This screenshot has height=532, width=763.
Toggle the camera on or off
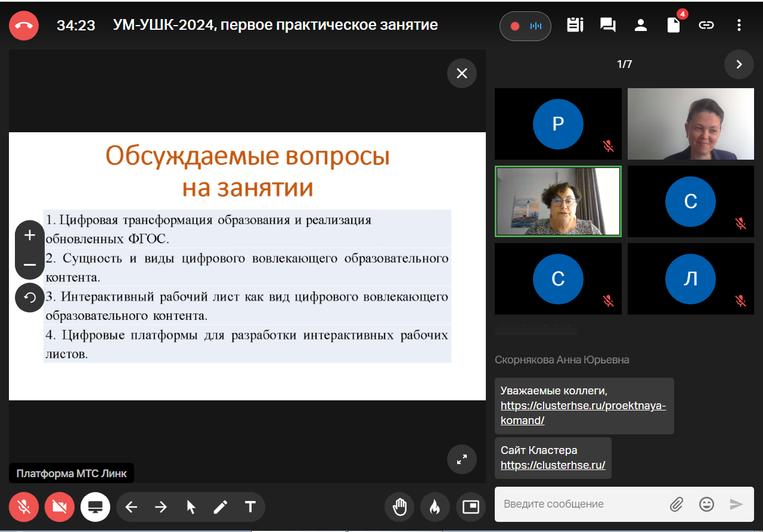click(x=60, y=507)
